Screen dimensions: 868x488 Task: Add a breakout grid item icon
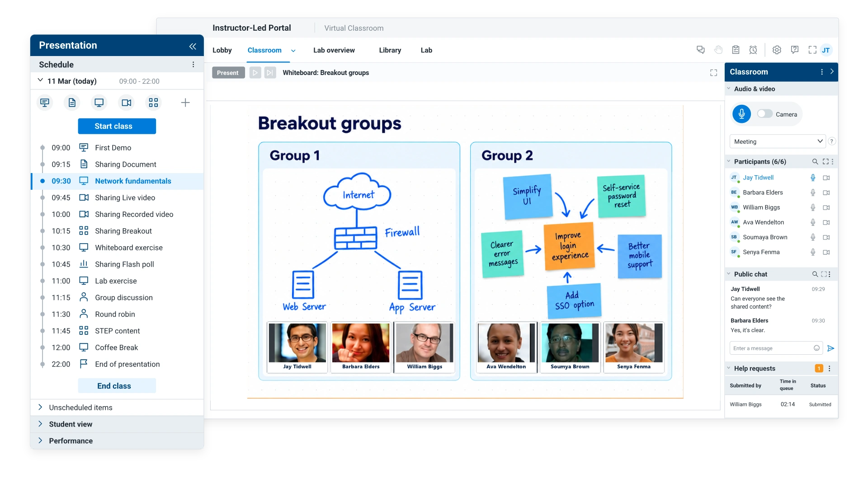coord(154,103)
